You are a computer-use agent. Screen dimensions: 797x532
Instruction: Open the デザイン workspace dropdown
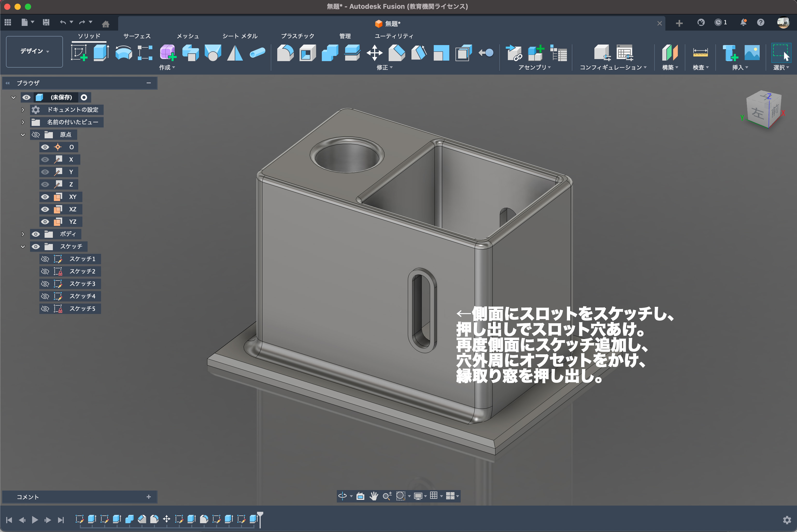34,51
